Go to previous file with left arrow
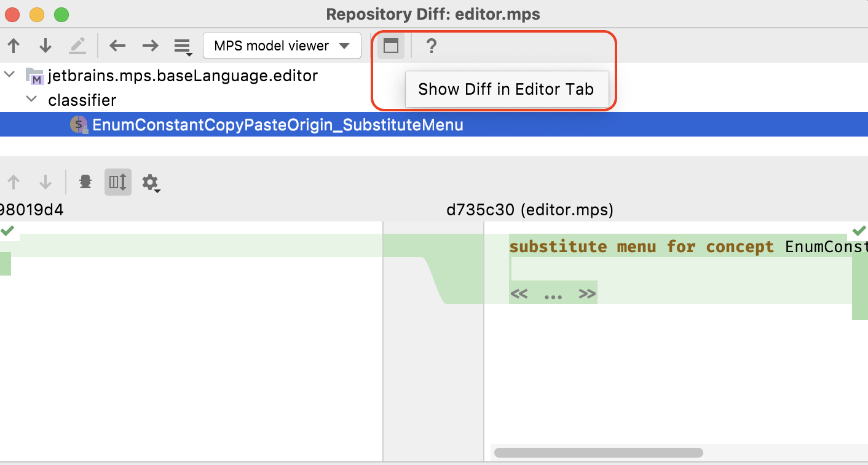Image resolution: width=868 pixels, height=465 pixels. pos(117,46)
